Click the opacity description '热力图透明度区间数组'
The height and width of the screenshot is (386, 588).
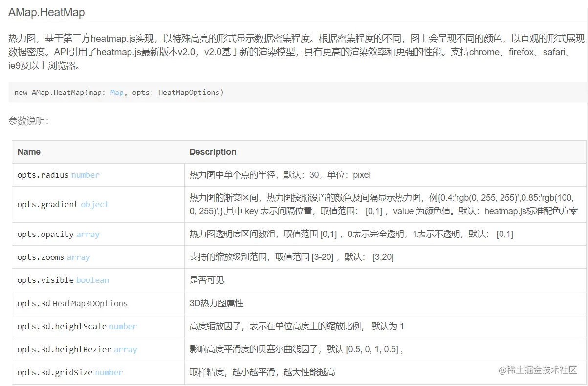pos(233,234)
